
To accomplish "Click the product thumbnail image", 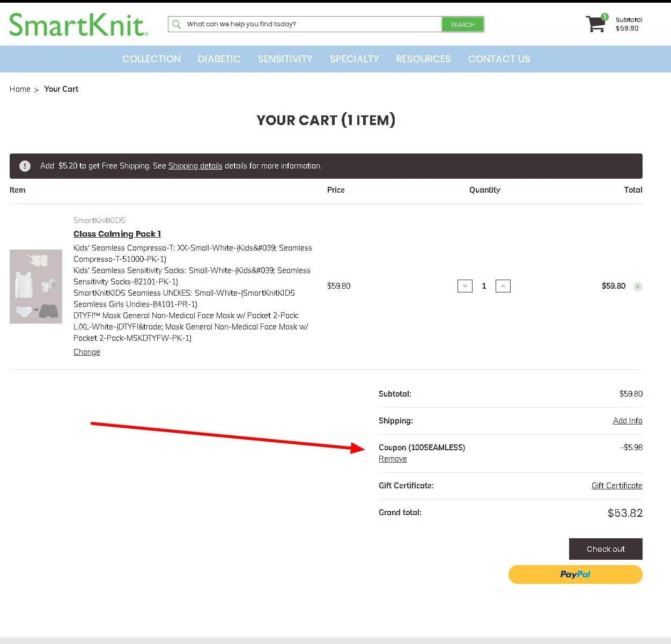I will [x=36, y=287].
